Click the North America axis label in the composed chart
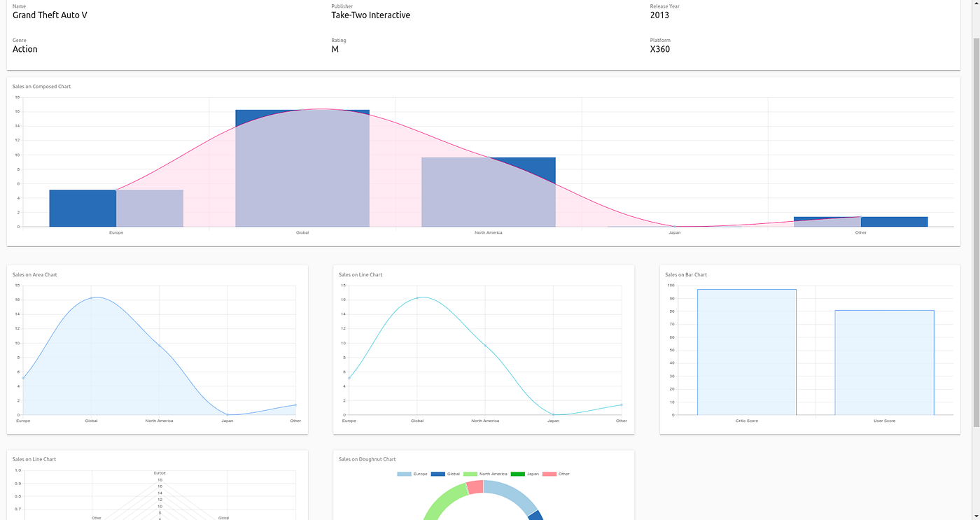Screen dimensions: 980x520 coord(489,232)
